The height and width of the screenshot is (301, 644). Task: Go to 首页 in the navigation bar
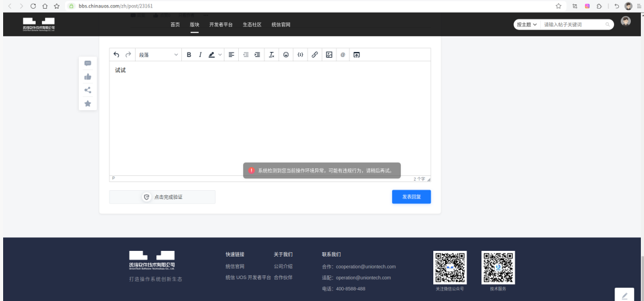175,24
